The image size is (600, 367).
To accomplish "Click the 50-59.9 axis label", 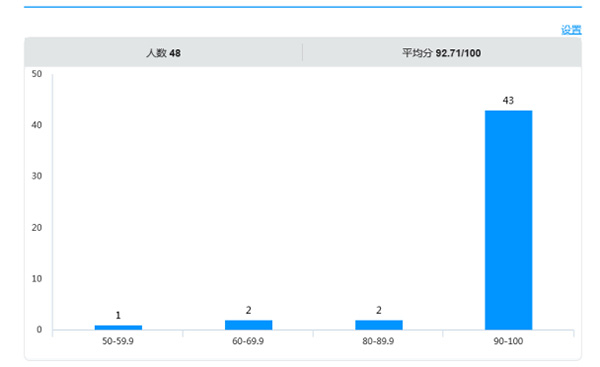I will coord(118,341).
